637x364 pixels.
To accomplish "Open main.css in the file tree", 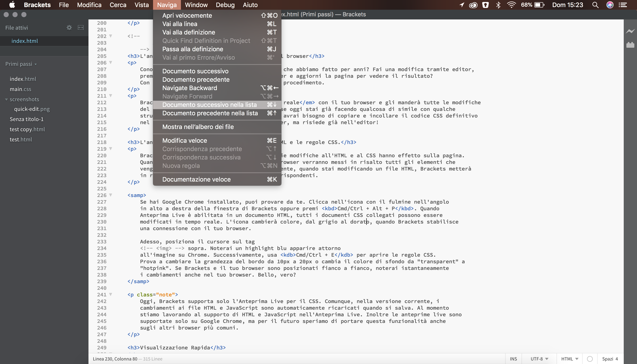I will tap(20, 89).
